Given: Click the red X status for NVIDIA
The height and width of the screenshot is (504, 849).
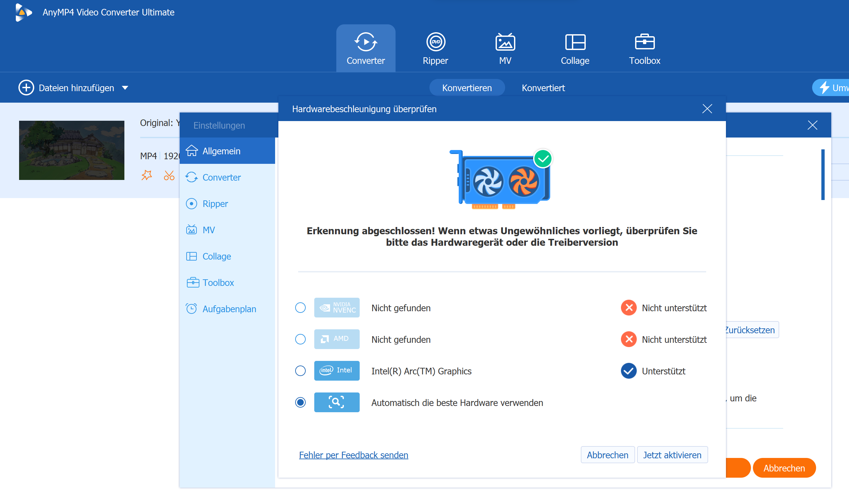Looking at the screenshot, I should (x=629, y=308).
